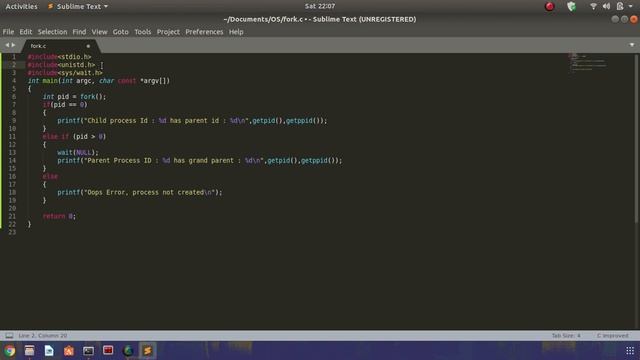Click the 'int main' function declaration
Image resolution: width=640 pixels, height=360 pixels.
click(99, 81)
